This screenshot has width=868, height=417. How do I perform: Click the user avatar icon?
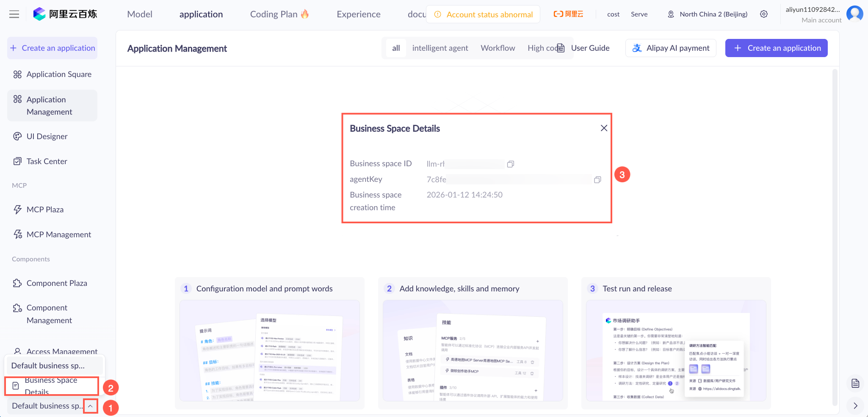855,14
